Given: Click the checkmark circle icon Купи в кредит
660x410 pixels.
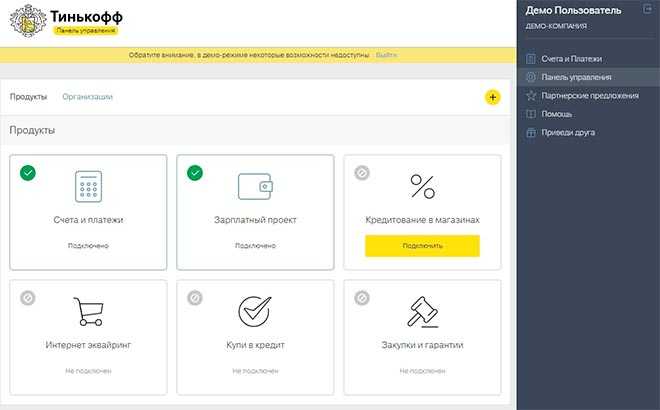Looking at the screenshot, I should click(x=255, y=311).
